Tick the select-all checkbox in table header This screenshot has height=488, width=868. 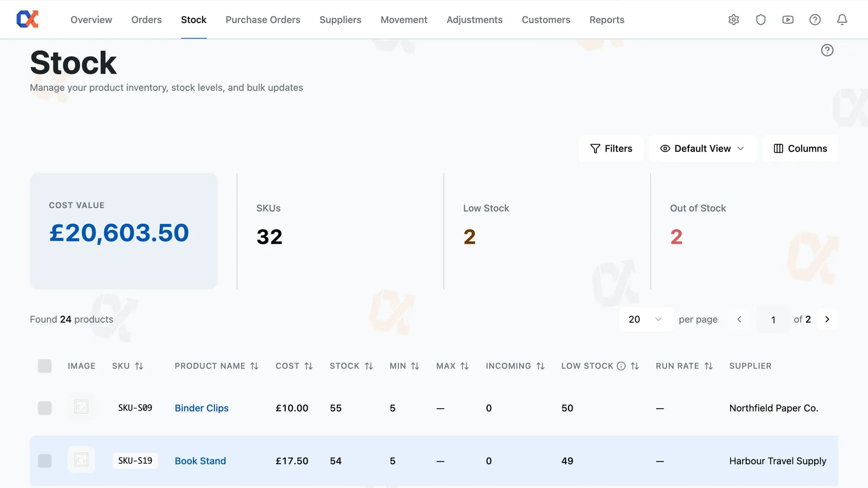coord(45,366)
